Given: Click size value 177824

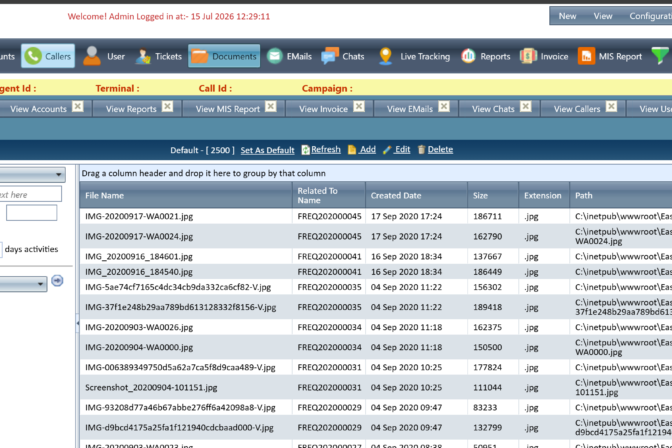Looking at the screenshot, I should 487,367.
